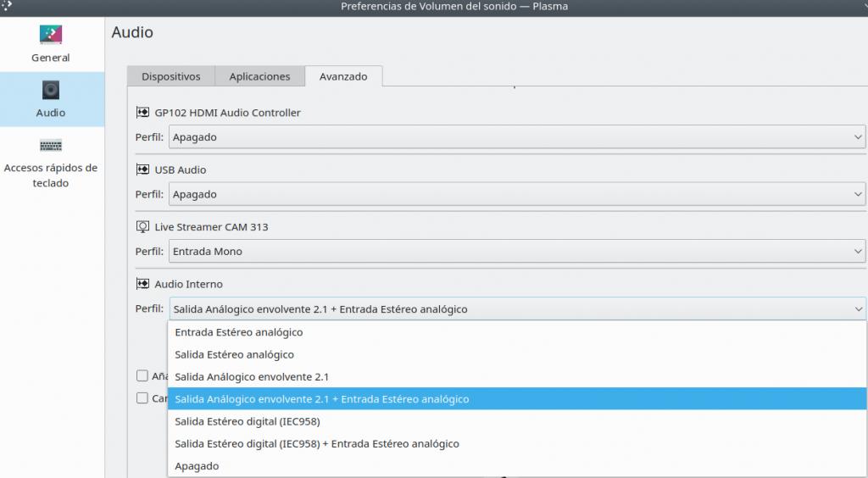Toggle the checkbox starting with 'Añ'
Screen dimensions: 868x478
[x=142, y=375]
